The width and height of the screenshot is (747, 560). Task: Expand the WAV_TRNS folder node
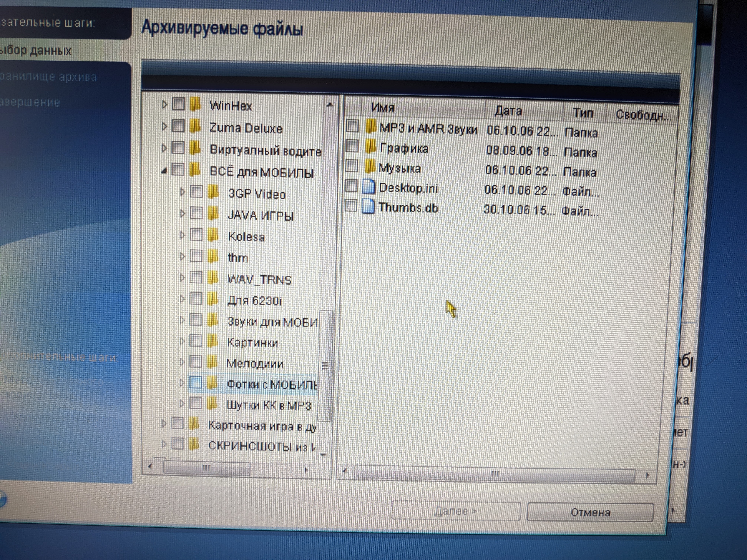pyautogui.click(x=182, y=278)
